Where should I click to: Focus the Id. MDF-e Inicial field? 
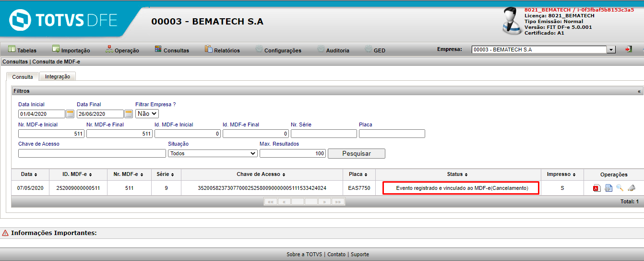(x=188, y=134)
